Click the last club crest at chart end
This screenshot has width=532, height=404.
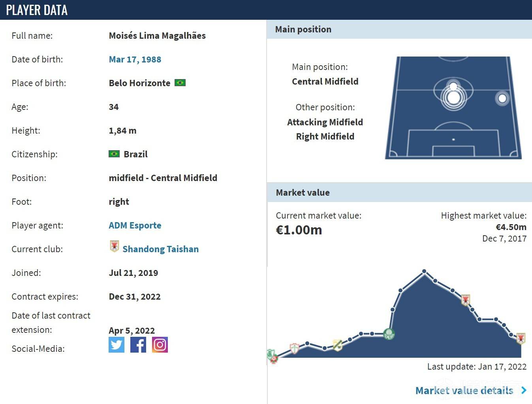tap(521, 338)
